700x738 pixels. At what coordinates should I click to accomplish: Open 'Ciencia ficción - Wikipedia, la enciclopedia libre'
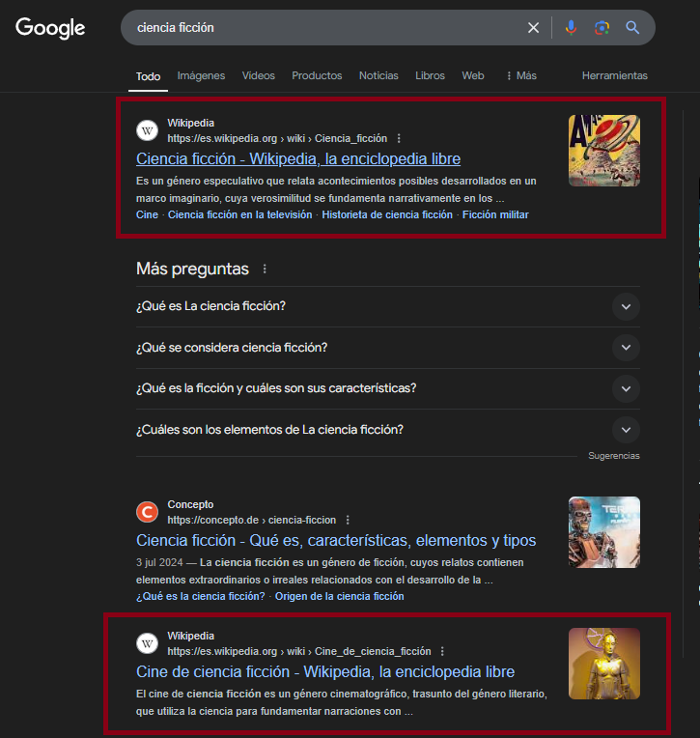(x=298, y=159)
